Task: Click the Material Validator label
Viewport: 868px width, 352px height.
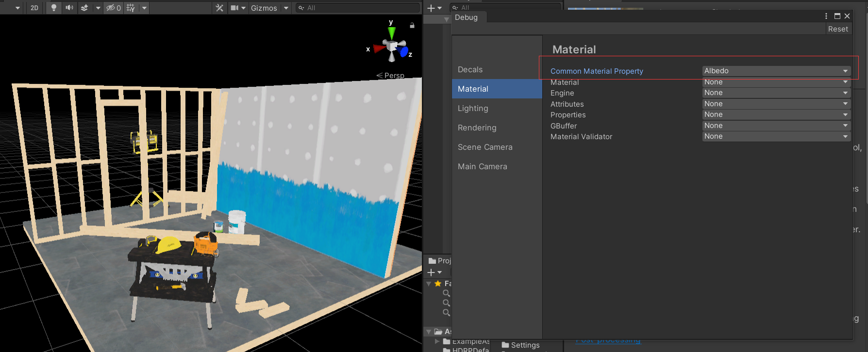Action: [581, 137]
